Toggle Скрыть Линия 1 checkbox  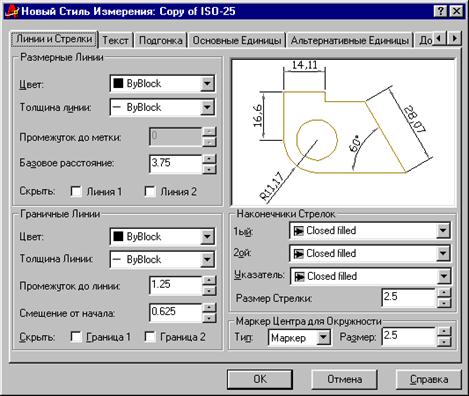(x=76, y=192)
